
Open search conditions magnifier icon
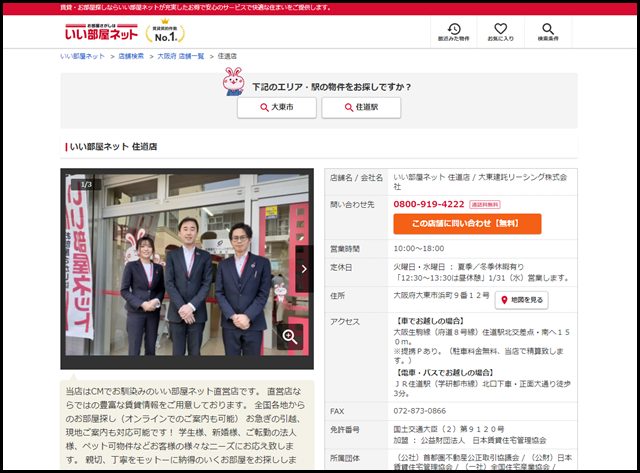tap(548, 32)
